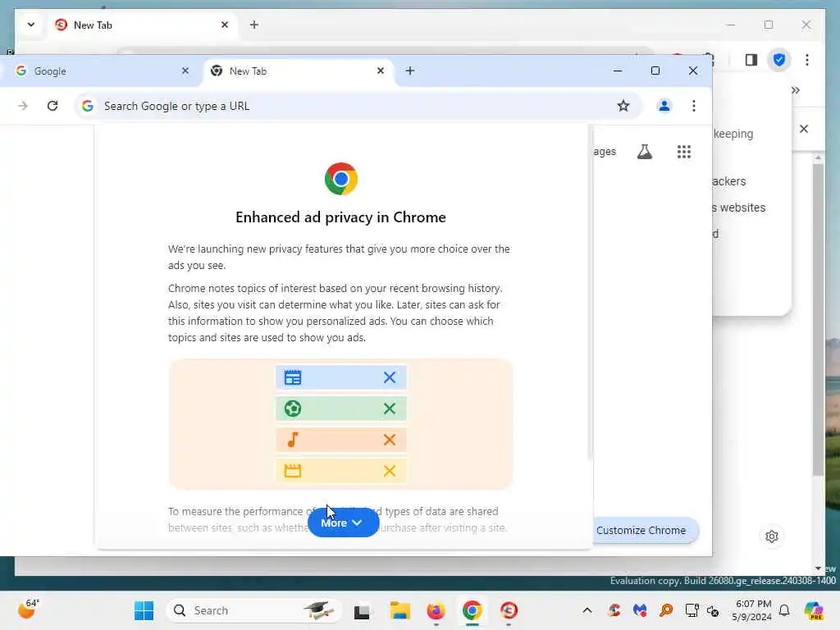Click the bookmark star icon in address bar

pyautogui.click(x=623, y=106)
